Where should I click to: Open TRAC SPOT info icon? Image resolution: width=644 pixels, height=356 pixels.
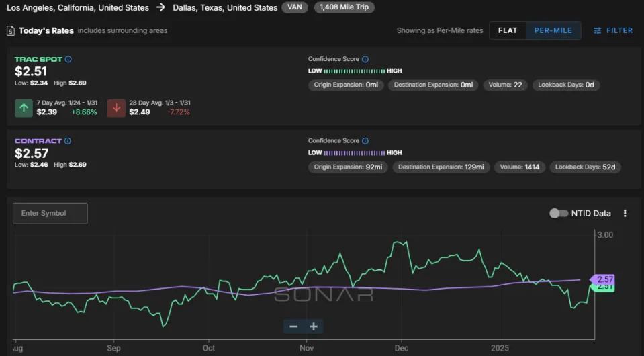click(x=68, y=59)
